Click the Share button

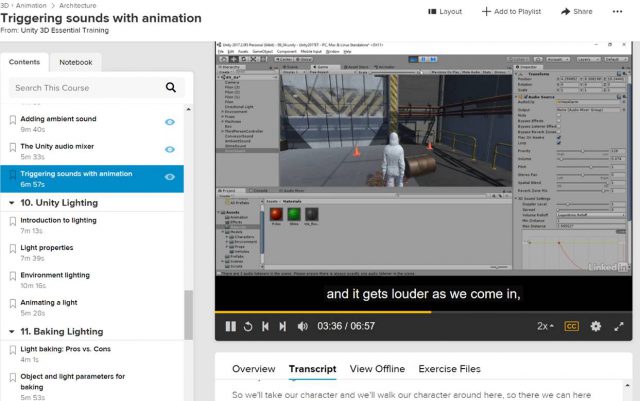[577, 11]
